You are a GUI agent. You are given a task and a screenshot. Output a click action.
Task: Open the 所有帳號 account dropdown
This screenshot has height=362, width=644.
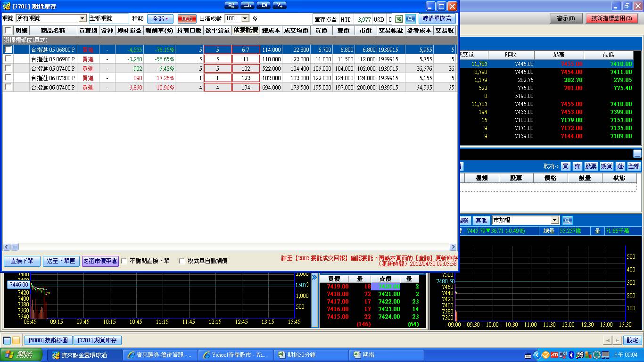pos(51,18)
